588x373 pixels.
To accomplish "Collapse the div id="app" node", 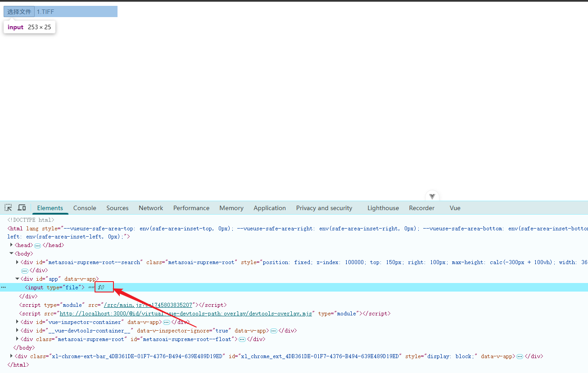I will click(x=18, y=279).
